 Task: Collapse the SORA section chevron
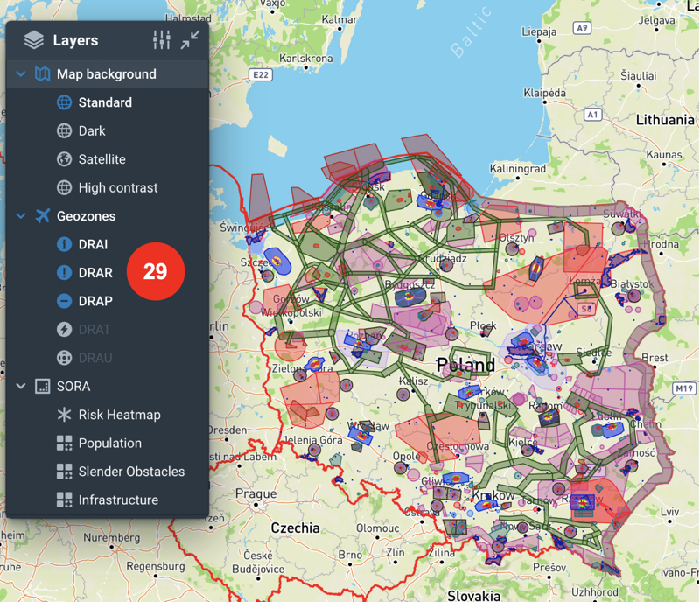(x=21, y=386)
